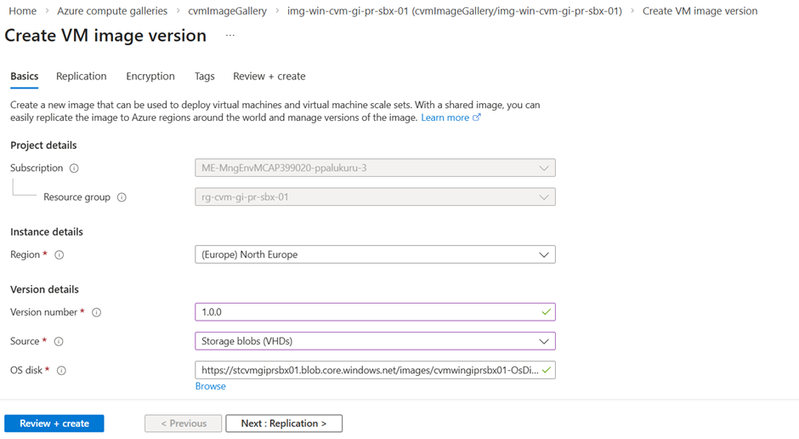Expand the Subscription dropdown
This screenshot has height=439, width=799.
pyautogui.click(x=374, y=168)
